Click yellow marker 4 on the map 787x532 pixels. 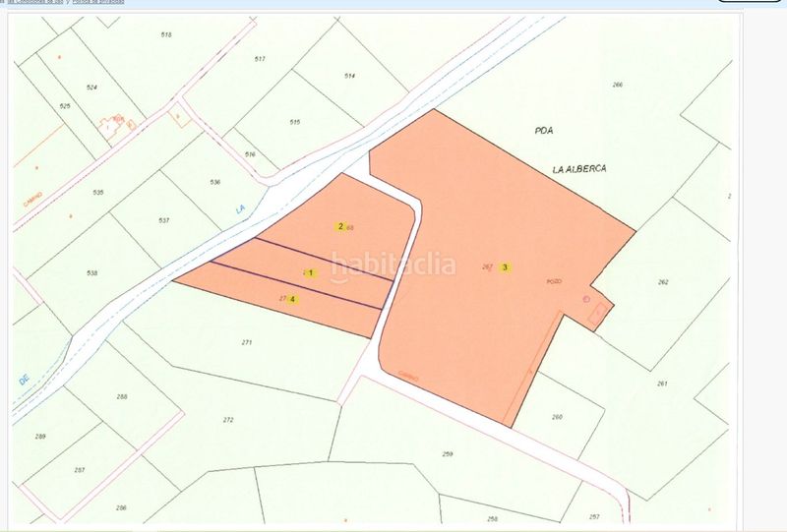pos(292,300)
